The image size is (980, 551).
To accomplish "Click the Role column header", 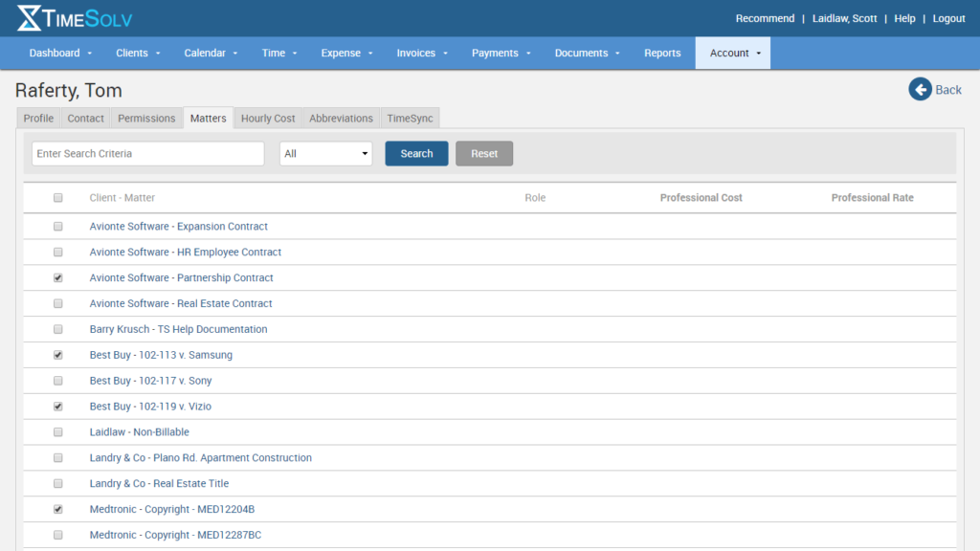I will [535, 197].
